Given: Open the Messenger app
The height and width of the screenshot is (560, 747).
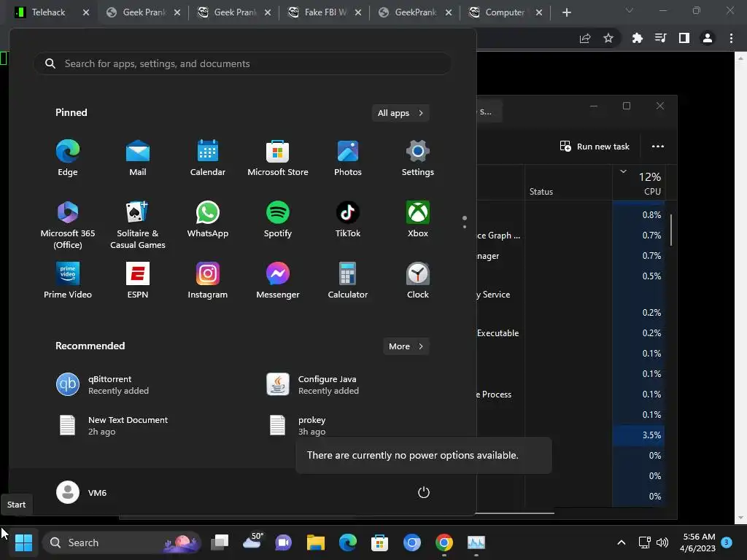Looking at the screenshot, I should click(278, 281).
